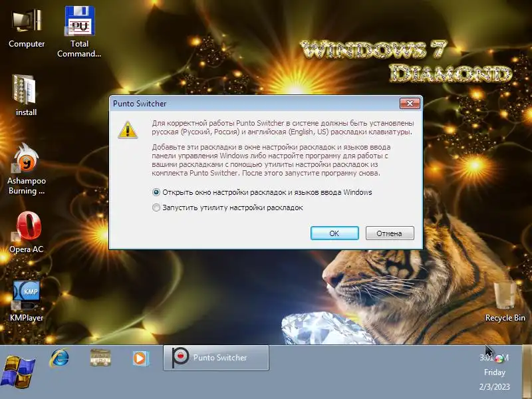Open the Recycle Bin icon
The width and height of the screenshot is (532, 399).
pyautogui.click(x=505, y=301)
